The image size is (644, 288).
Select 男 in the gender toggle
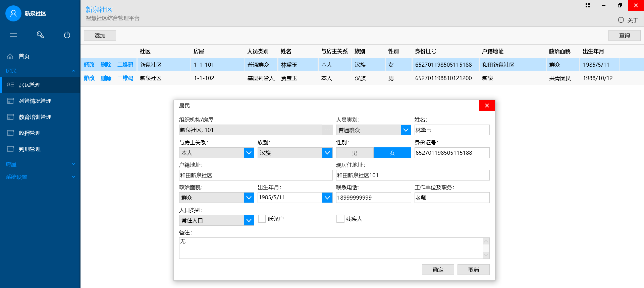(x=355, y=153)
